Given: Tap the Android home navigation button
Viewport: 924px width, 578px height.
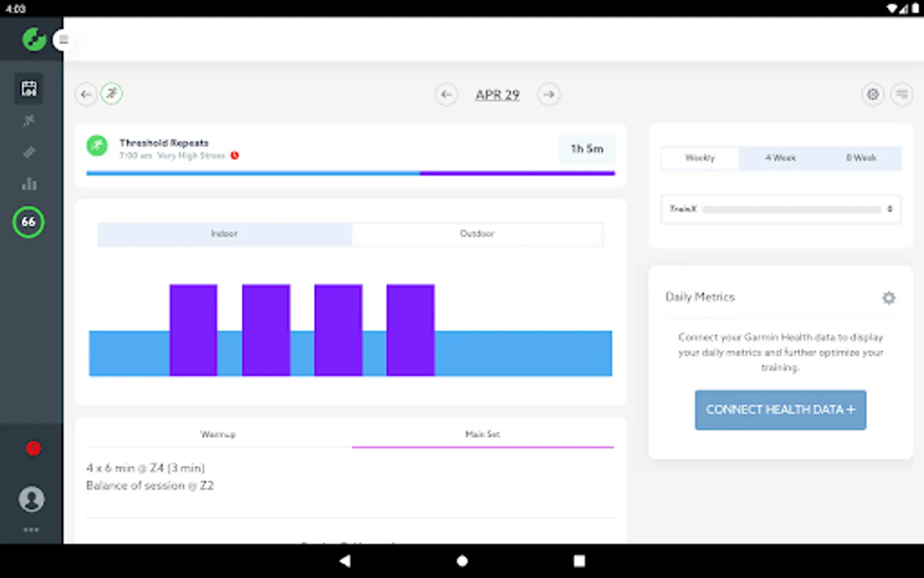Looking at the screenshot, I should [462, 561].
